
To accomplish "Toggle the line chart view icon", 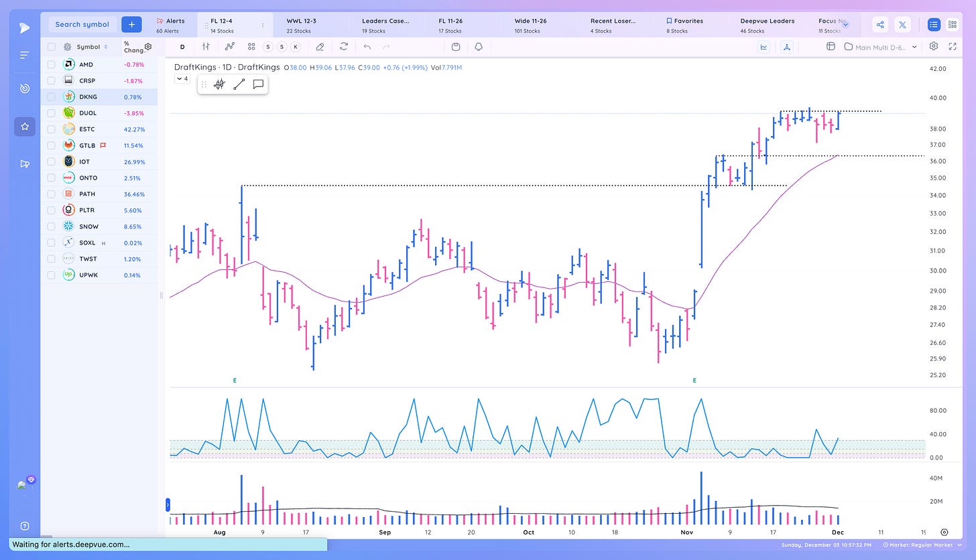I will pyautogui.click(x=764, y=47).
